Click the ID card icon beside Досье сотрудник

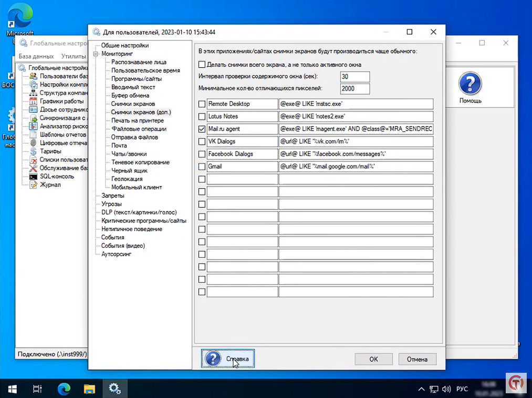tap(33, 109)
